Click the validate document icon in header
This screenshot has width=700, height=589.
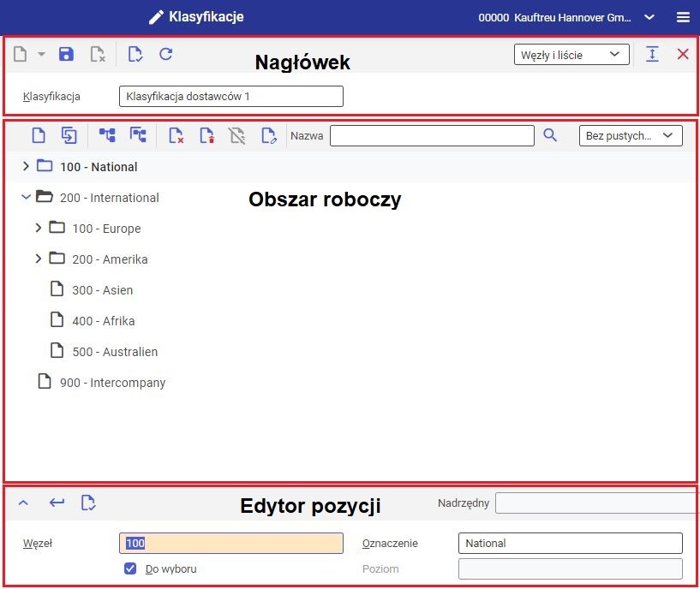click(x=135, y=55)
